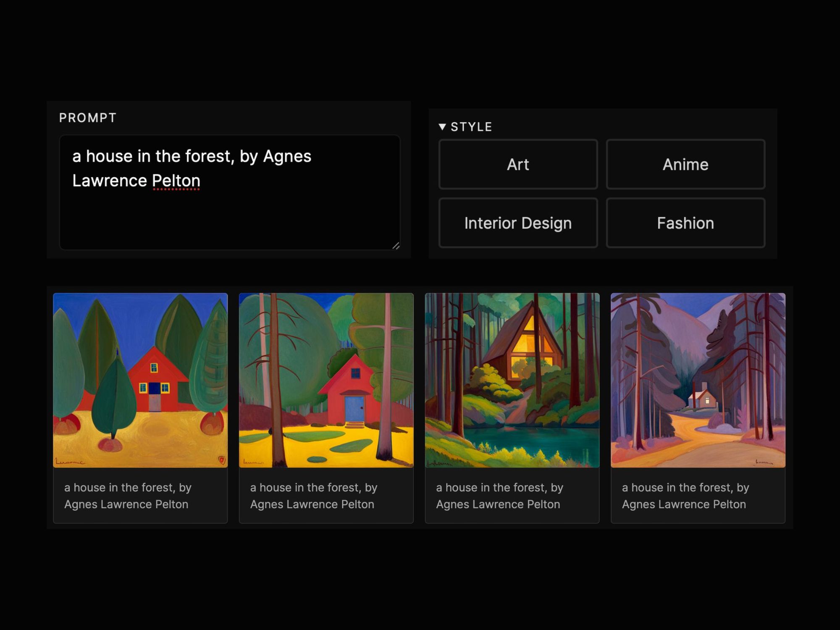Open the purple mountain forest image

pos(698,380)
